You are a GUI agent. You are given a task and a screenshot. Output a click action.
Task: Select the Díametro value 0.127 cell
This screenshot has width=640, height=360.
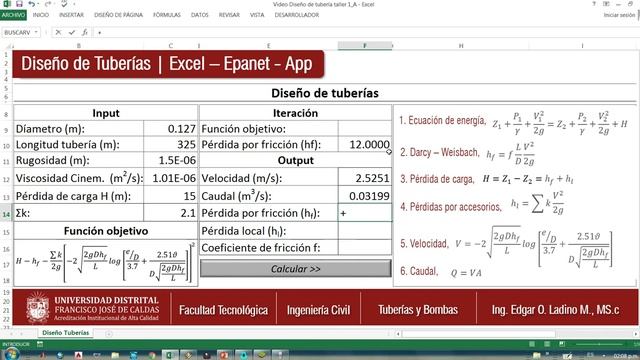(171, 129)
